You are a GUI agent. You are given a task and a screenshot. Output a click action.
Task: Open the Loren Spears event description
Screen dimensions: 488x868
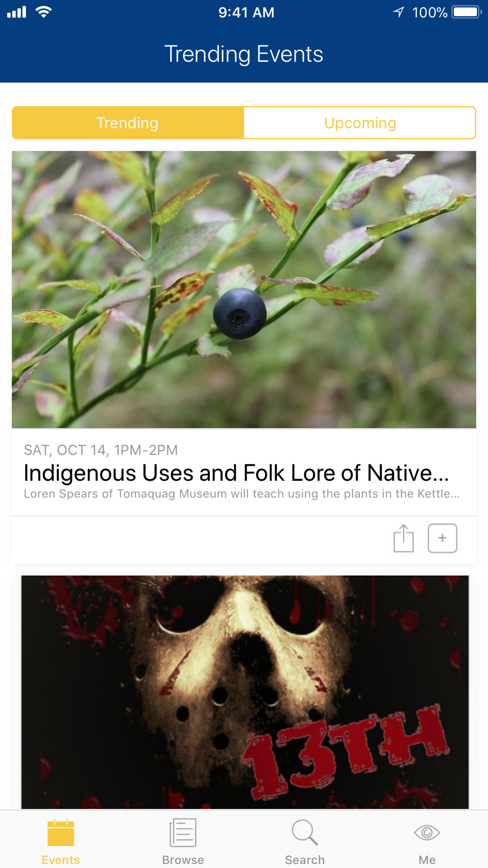pos(242,494)
